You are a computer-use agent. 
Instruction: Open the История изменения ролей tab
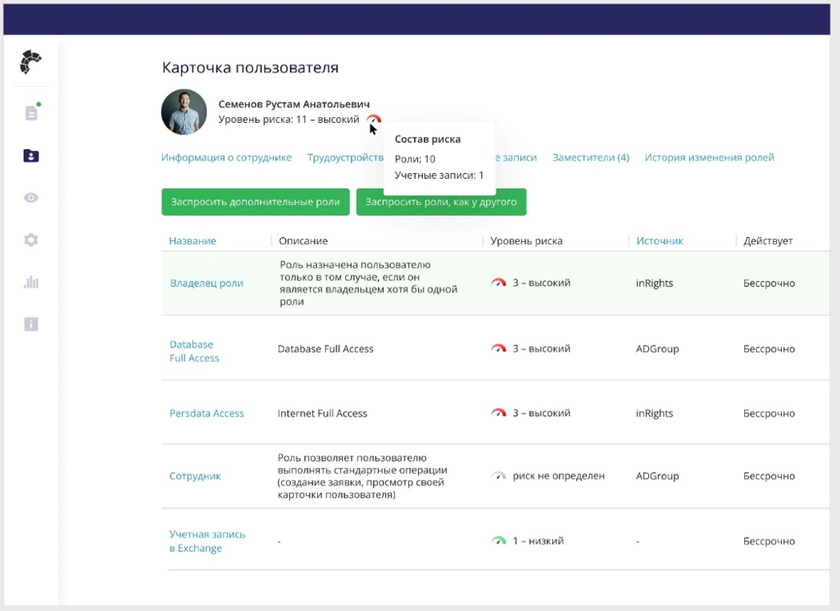tap(709, 158)
